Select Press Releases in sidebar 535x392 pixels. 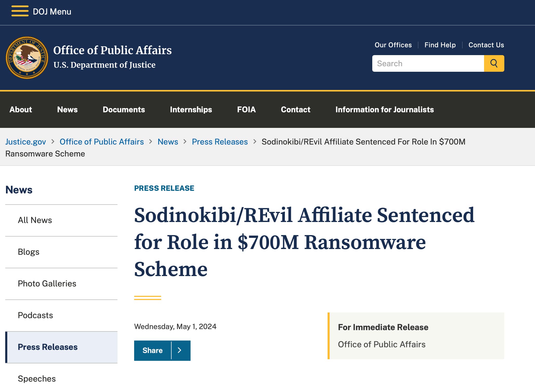click(61, 347)
